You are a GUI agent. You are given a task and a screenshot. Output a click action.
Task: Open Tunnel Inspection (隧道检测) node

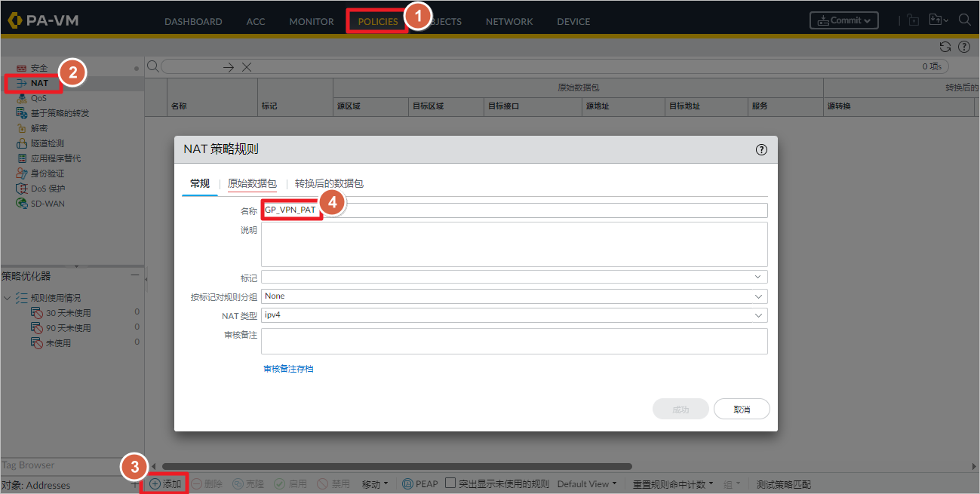(x=47, y=143)
